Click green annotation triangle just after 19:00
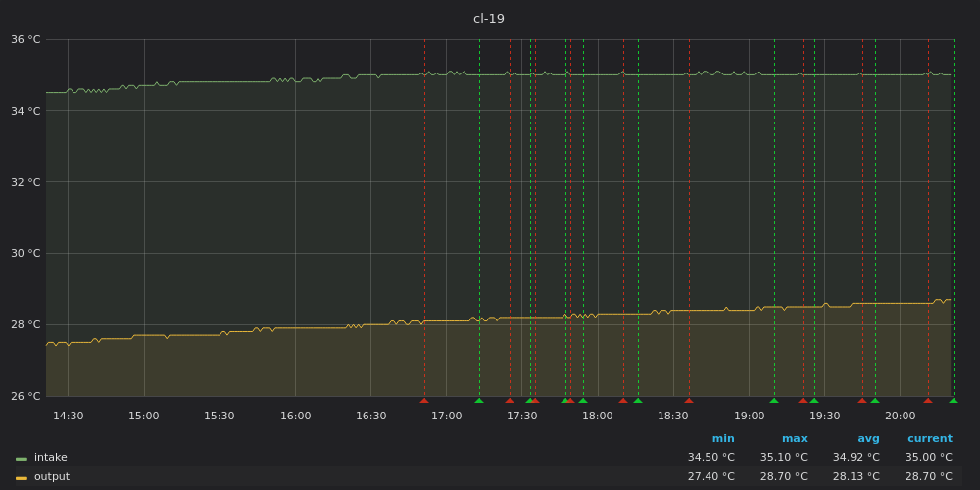 click(x=774, y=400)
